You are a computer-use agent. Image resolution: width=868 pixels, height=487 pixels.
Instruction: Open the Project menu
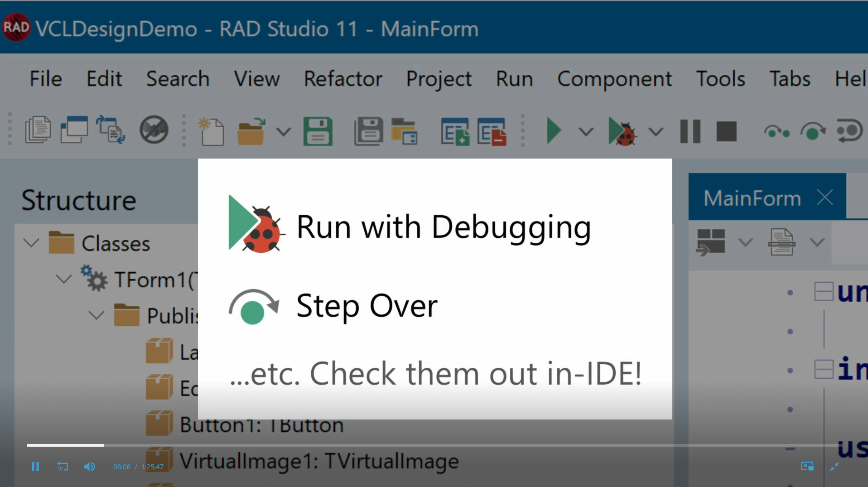tap(439, 80)
